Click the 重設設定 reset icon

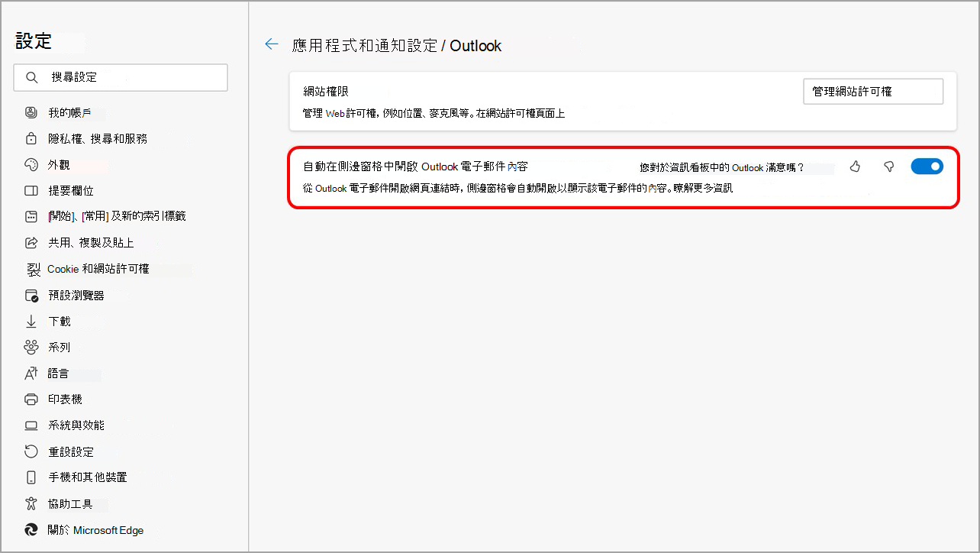pyautogui.click(x=31, y=451)
